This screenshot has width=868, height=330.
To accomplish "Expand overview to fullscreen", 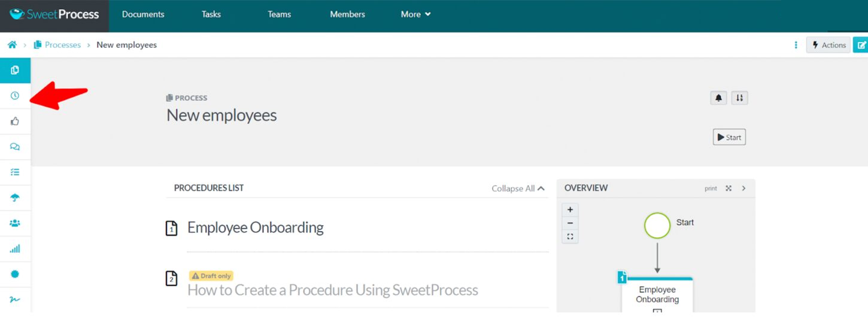I will click(729, 188).
